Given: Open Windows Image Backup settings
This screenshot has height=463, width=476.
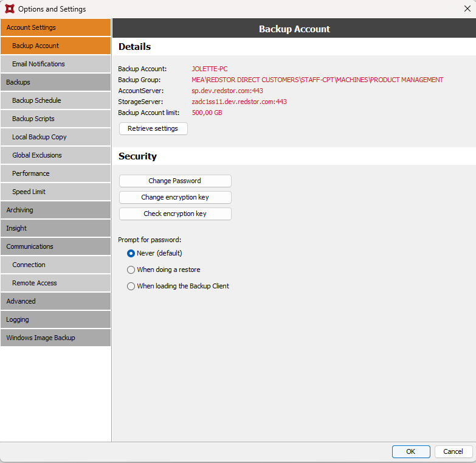Looking at the screenshot, I should [x=55, y=338].
